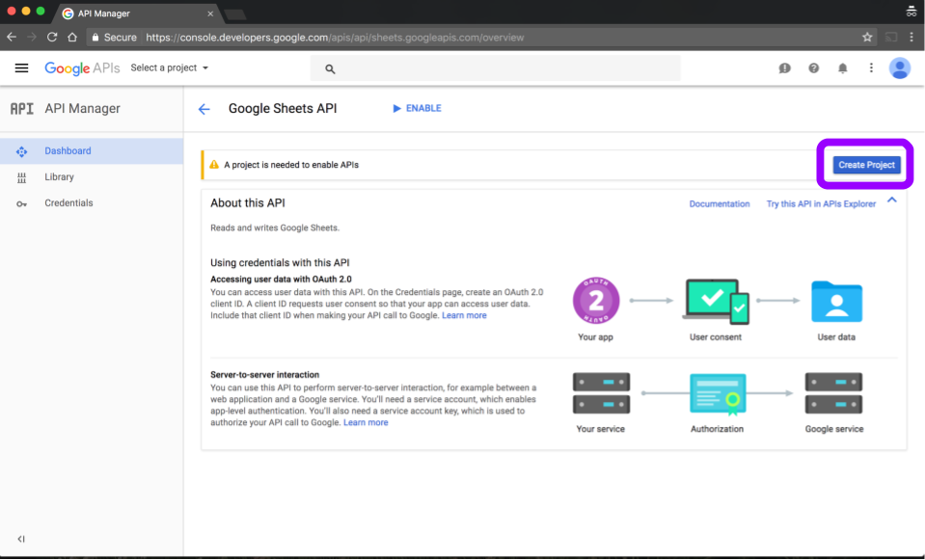Open the feedback alert icon in header

click(785, 68)
